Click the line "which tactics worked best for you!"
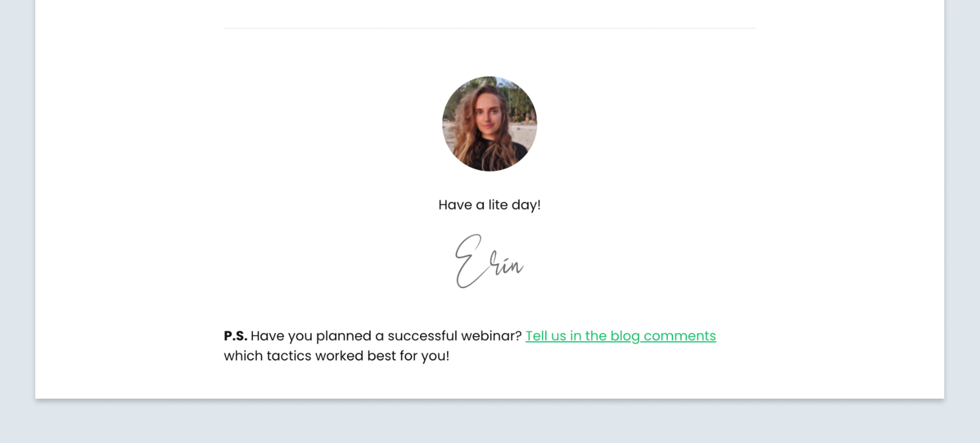The height and width of the screenshot is (443, 980). [336, 356]
